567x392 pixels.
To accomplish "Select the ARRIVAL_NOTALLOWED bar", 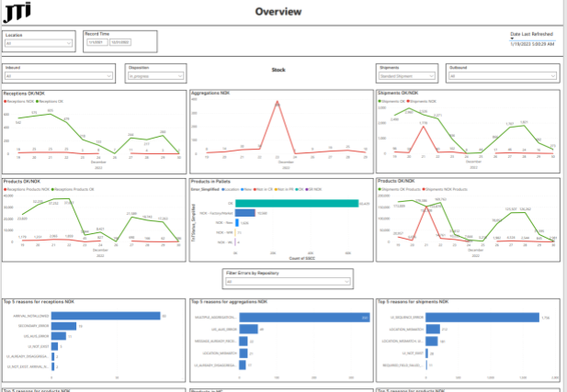I will (106, 316).
